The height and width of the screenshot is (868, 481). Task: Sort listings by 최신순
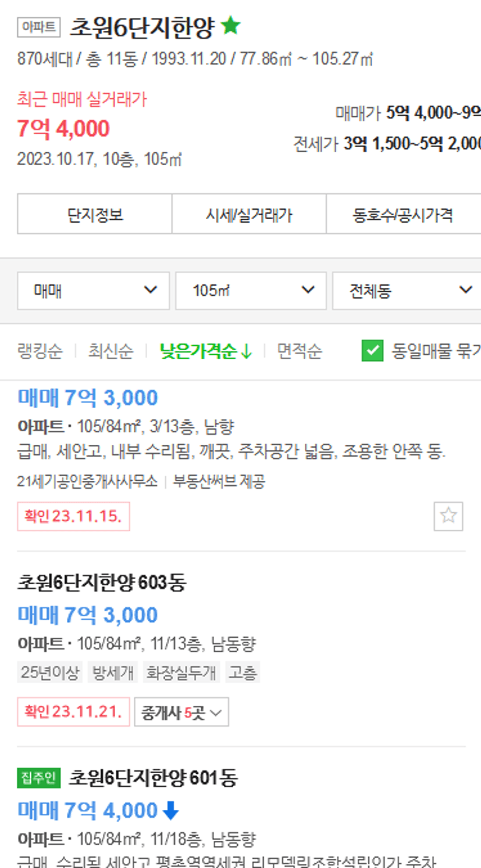[x=111, y=351]
